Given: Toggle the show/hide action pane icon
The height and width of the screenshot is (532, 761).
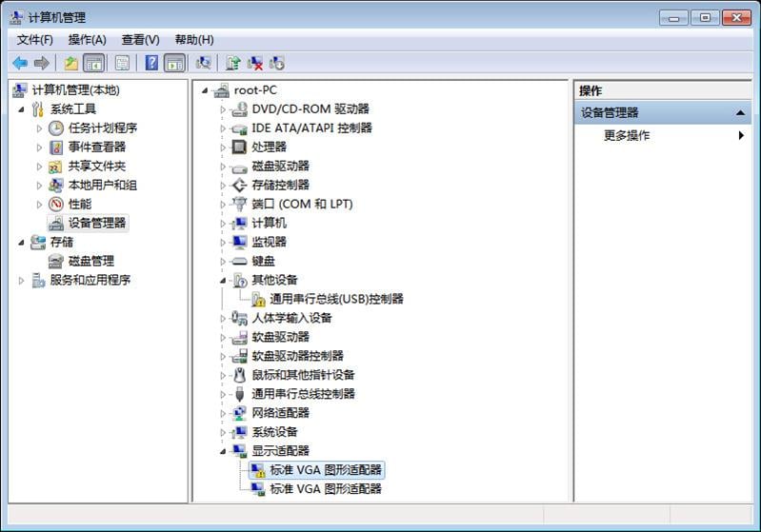Looking at the screenshot, I should [174, 63].
